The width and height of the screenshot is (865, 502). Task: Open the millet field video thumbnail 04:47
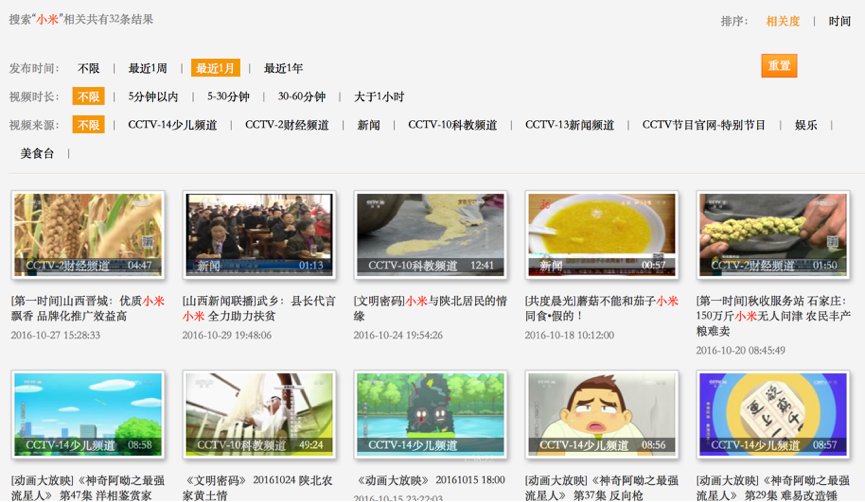88,234
